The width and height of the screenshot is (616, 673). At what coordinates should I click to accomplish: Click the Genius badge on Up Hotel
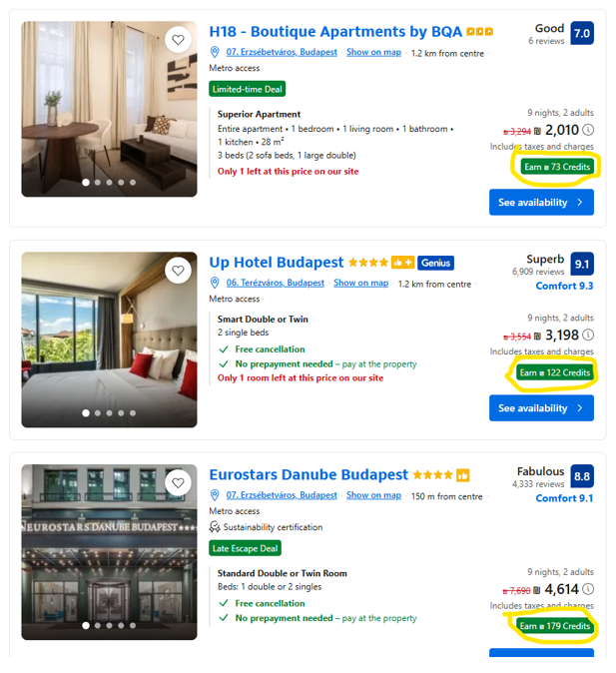point(435,263)
